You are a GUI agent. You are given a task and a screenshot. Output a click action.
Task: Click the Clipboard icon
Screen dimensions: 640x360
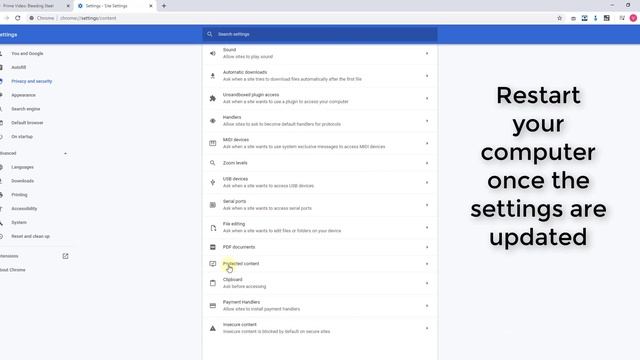tap(213, 283)
